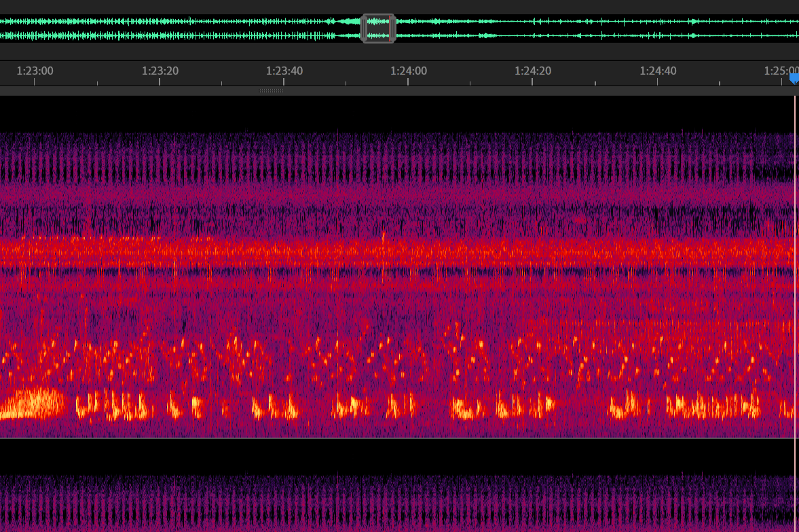Click the red playhead line in overview navigator
Image resolution: width=799 pixels, height=532 pixels.
(x=390, y=28)
